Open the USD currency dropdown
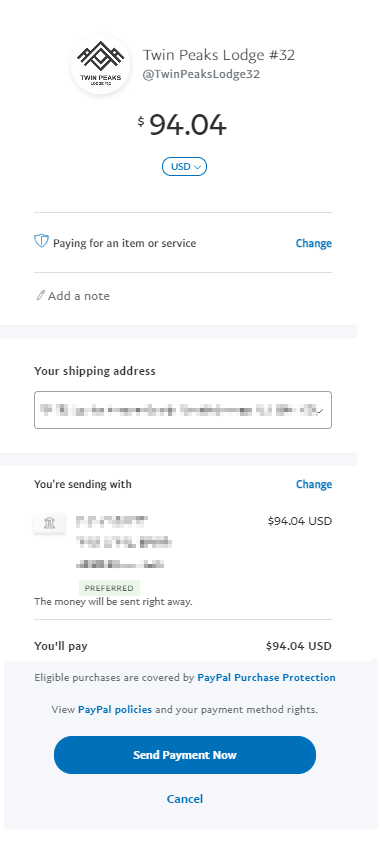 pos(184,167)
